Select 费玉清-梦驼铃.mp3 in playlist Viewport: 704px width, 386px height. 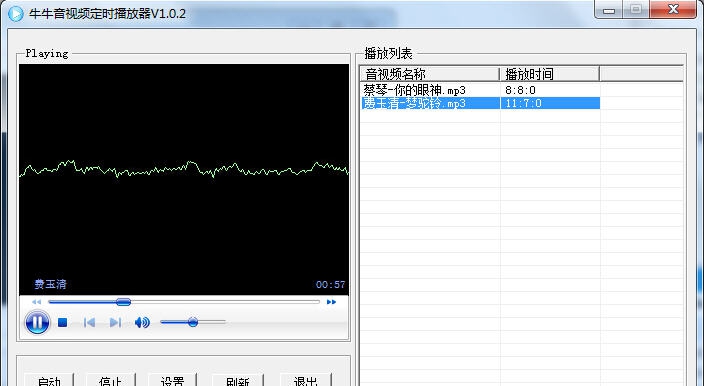pos(414,103)
